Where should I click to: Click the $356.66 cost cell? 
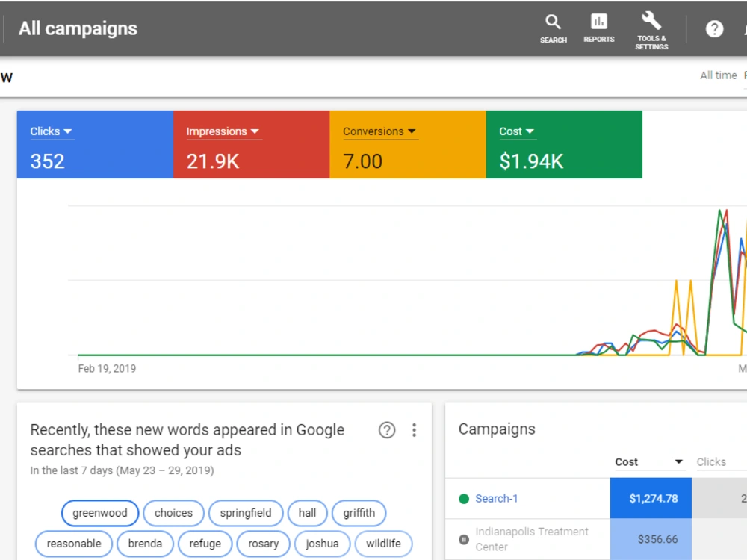pos(651,539)
